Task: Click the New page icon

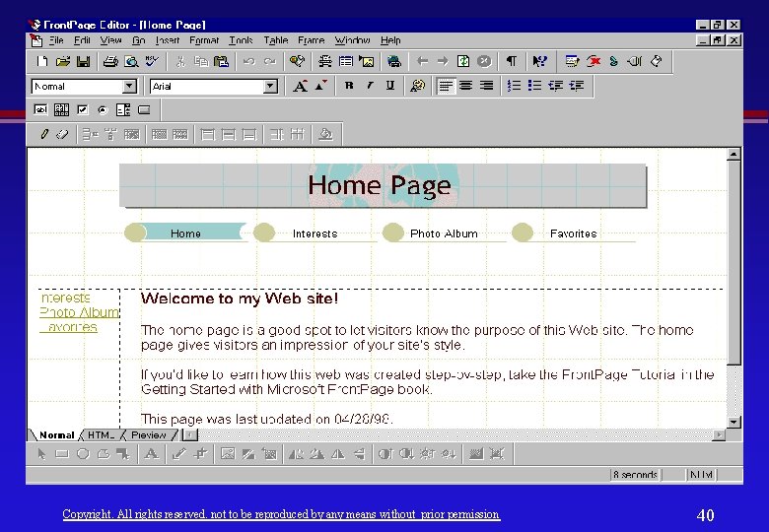Action: pyautogui.click(x=42, y=61)
